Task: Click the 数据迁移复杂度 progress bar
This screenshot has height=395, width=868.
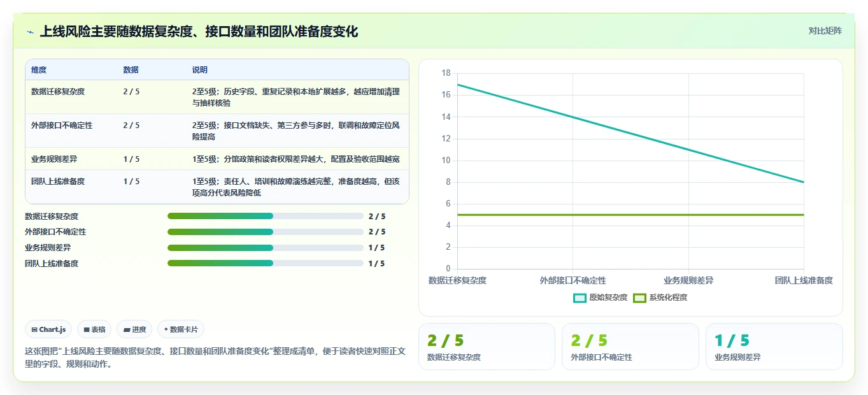Action: 265,216
